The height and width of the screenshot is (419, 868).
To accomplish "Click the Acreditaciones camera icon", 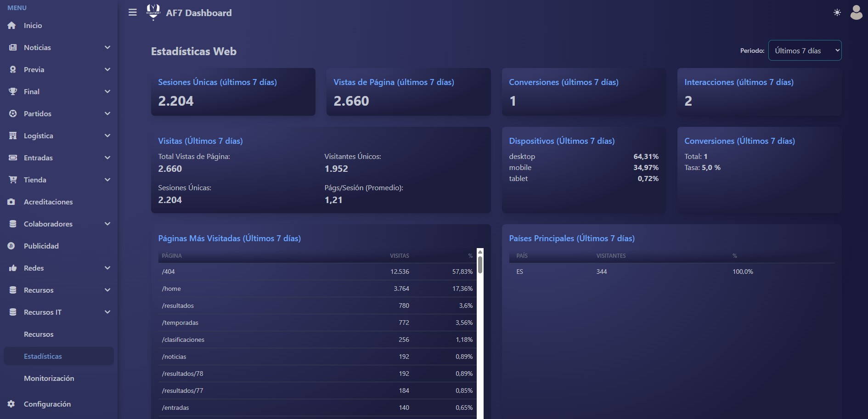I will (x=11, y=202).
